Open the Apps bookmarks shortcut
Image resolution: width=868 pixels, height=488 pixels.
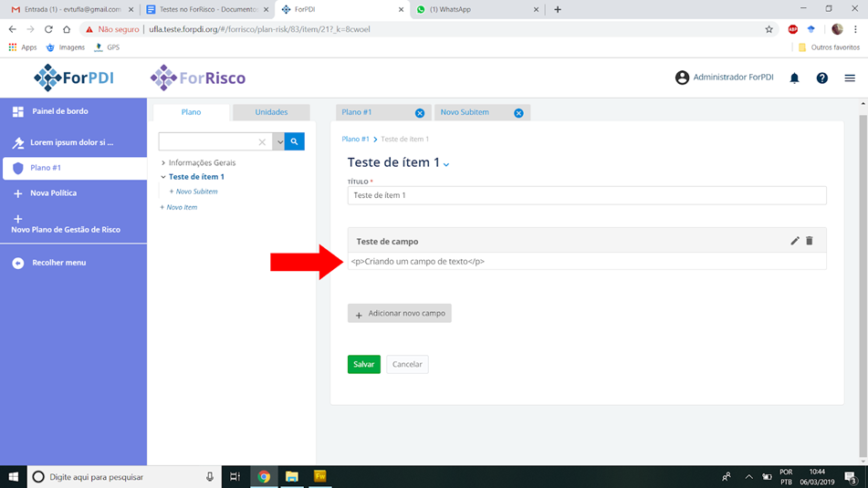(x=23, y=47)
